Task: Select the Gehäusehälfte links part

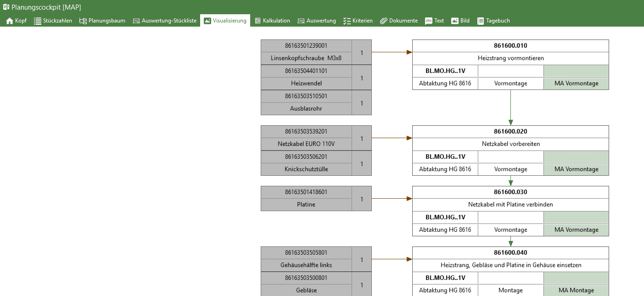Action: pyautogui.click(x=306, y=265)
